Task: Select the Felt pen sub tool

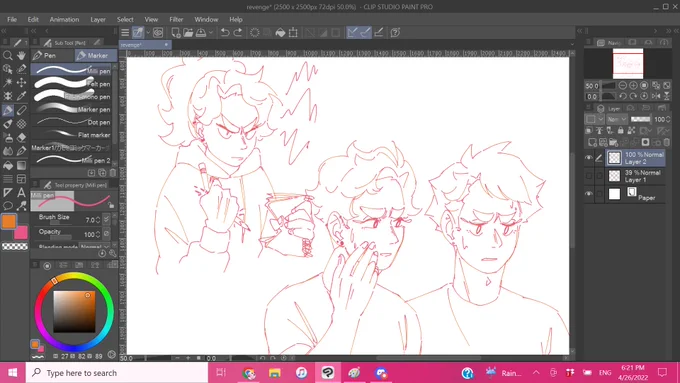Action: pos(72,83)
